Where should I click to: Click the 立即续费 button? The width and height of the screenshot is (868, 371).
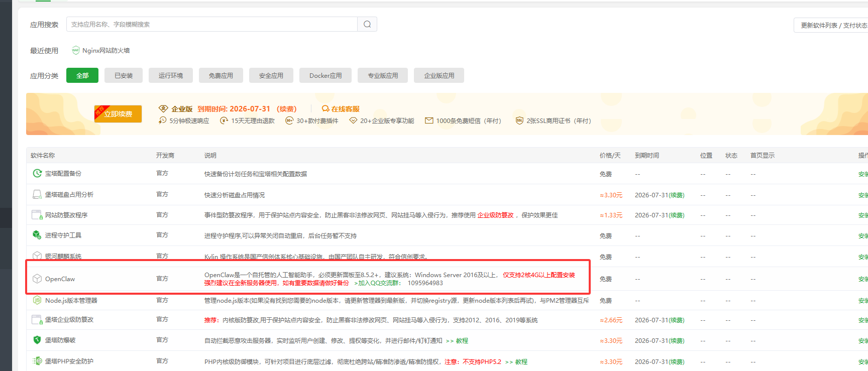click(119, 114)
